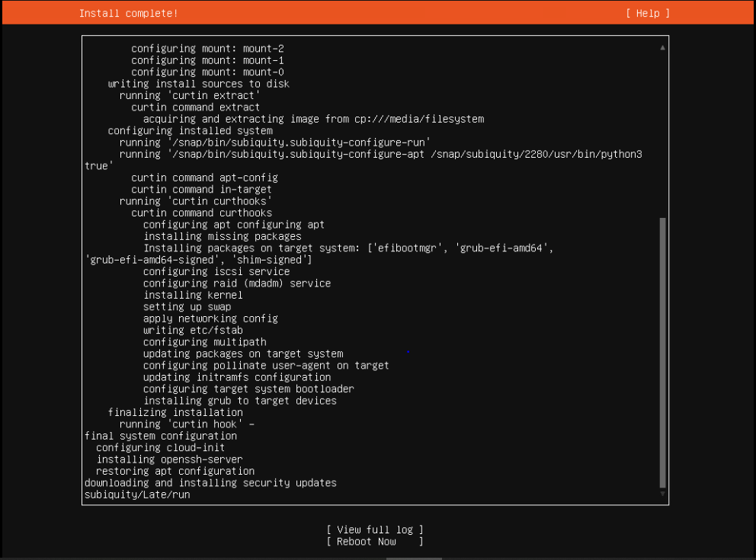Click the View full log button

374,530
